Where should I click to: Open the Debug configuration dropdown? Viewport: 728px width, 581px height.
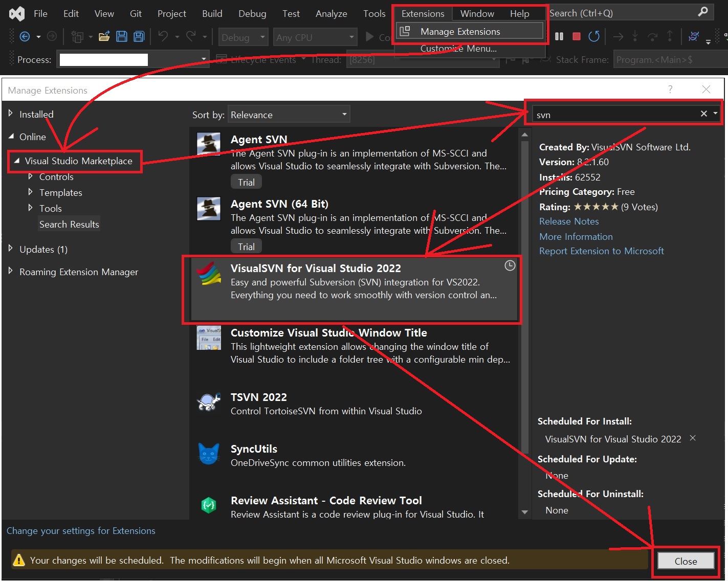(243, 37)
